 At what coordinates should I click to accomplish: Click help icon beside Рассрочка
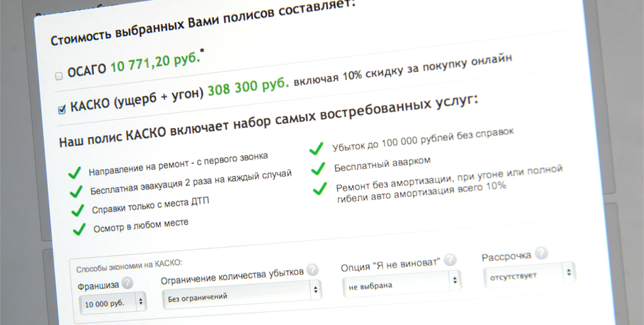pos(541,254)
